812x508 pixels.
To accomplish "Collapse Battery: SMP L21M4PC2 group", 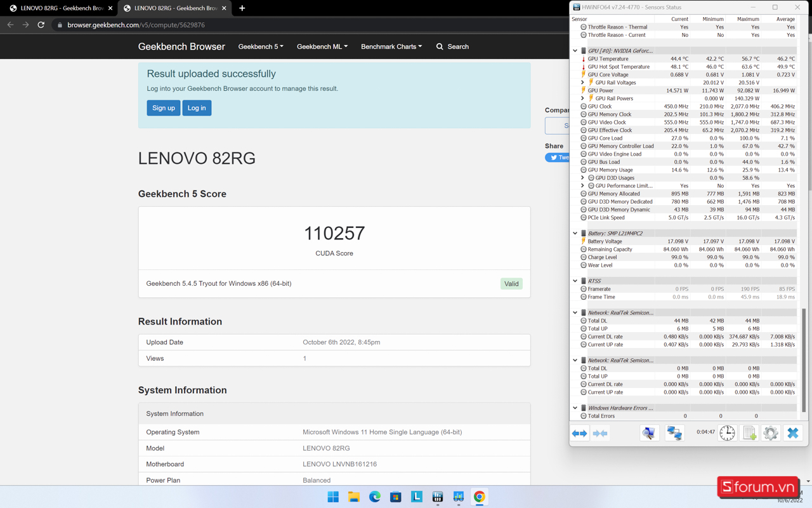I will point(575,233).
